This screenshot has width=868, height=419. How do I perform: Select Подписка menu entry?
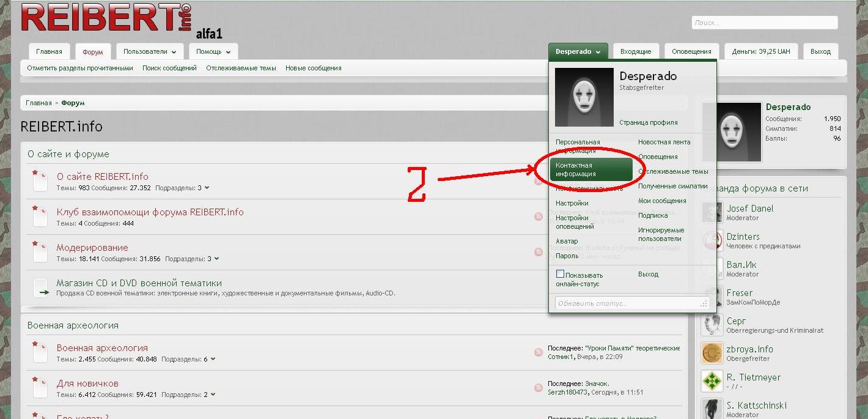(653, 215)
